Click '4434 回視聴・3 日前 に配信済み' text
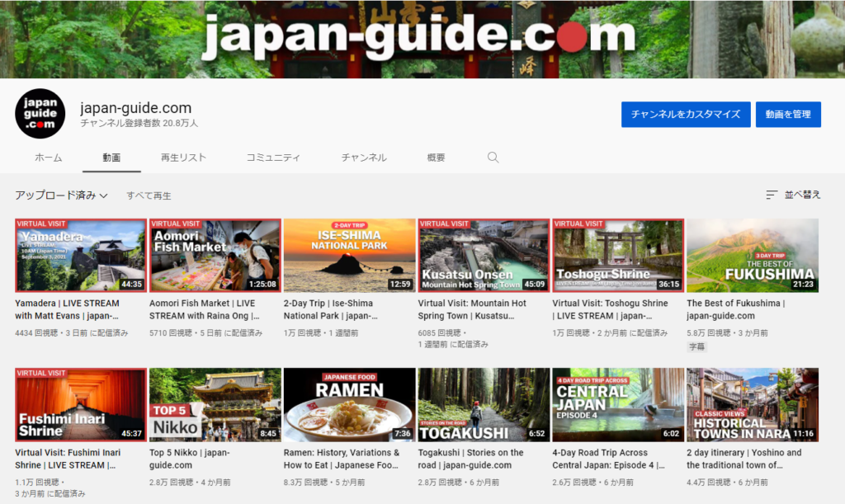This screenshot has width=845, height=504. (x=72, y=333)
